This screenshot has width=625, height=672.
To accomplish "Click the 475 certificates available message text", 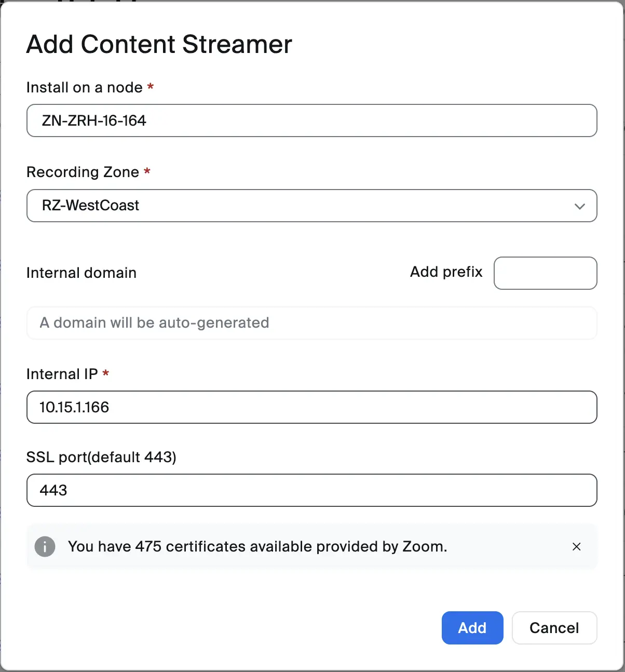I will (x=257, y=546).
